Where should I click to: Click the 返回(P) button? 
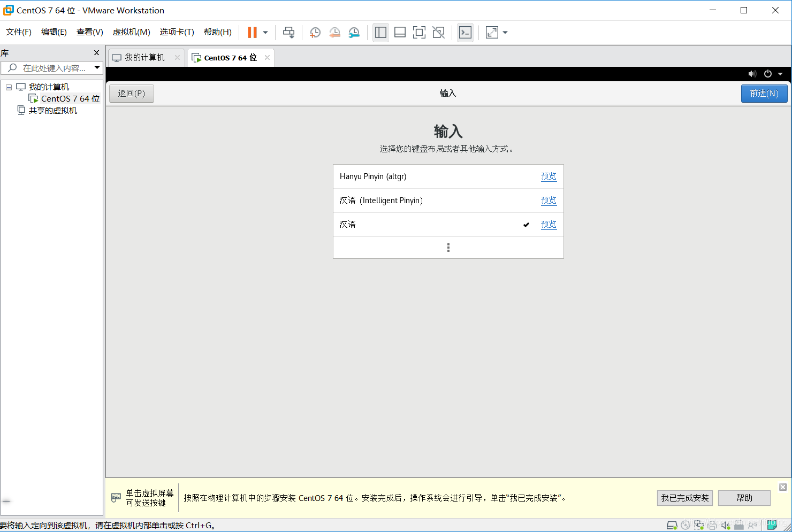[132, 93]
